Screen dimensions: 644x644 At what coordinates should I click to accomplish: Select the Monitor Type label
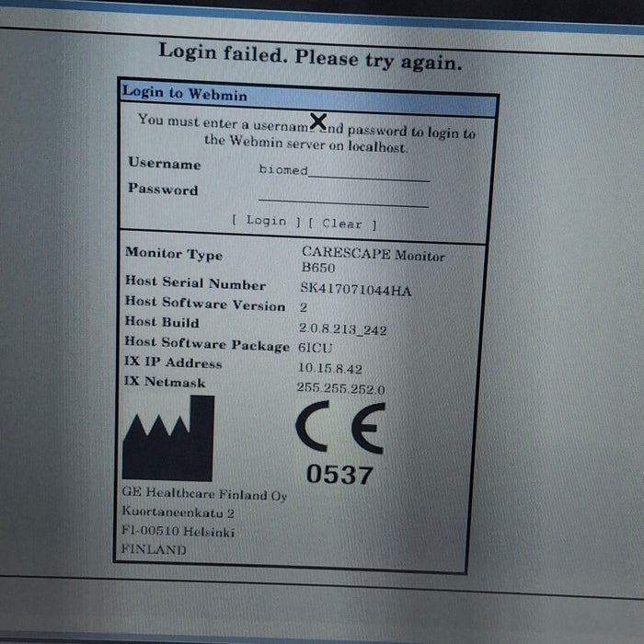click(x=174, y=254)
